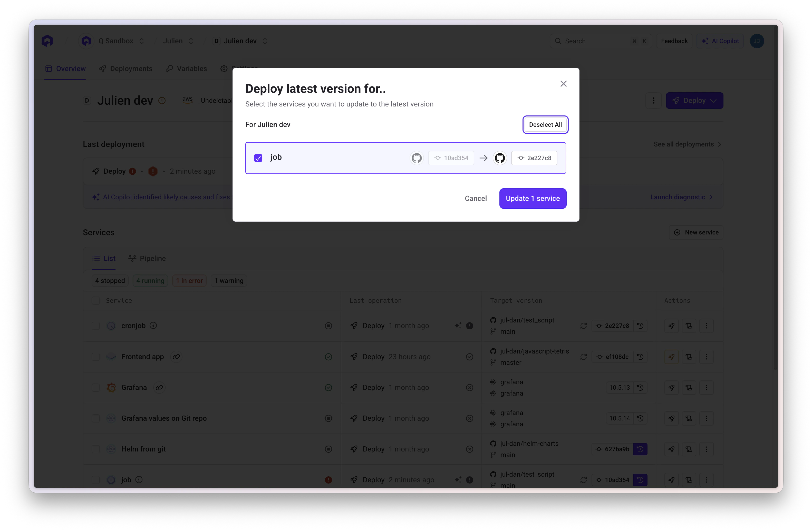Open the Deploy dropdown button
Viewport: 812px width, 531px height.
pos(694,101)
